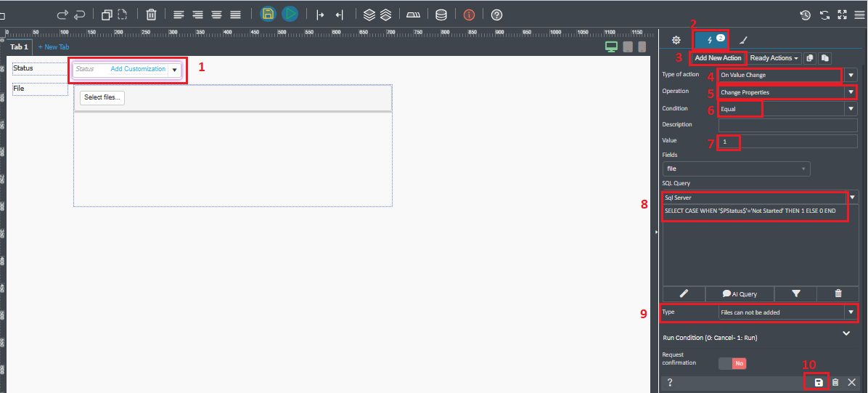Click the Select files... button
The image size is (868, 393).
(x=102, y=97)
